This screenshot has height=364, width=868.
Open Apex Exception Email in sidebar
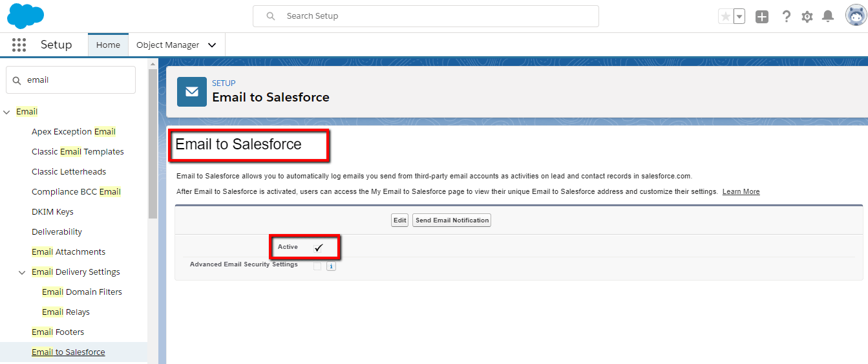click(74, 131)
